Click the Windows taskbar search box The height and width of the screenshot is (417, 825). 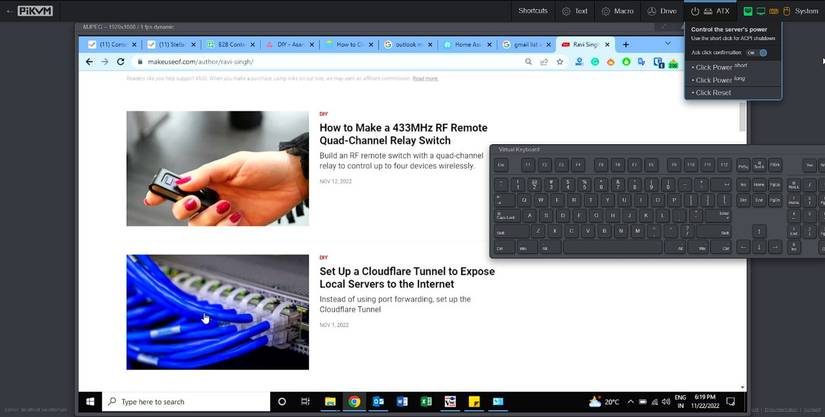(185, 402)
